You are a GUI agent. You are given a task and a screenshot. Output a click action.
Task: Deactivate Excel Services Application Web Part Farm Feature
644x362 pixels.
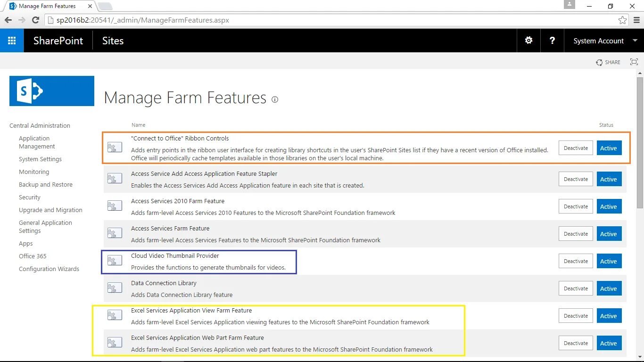click(576, 343)
